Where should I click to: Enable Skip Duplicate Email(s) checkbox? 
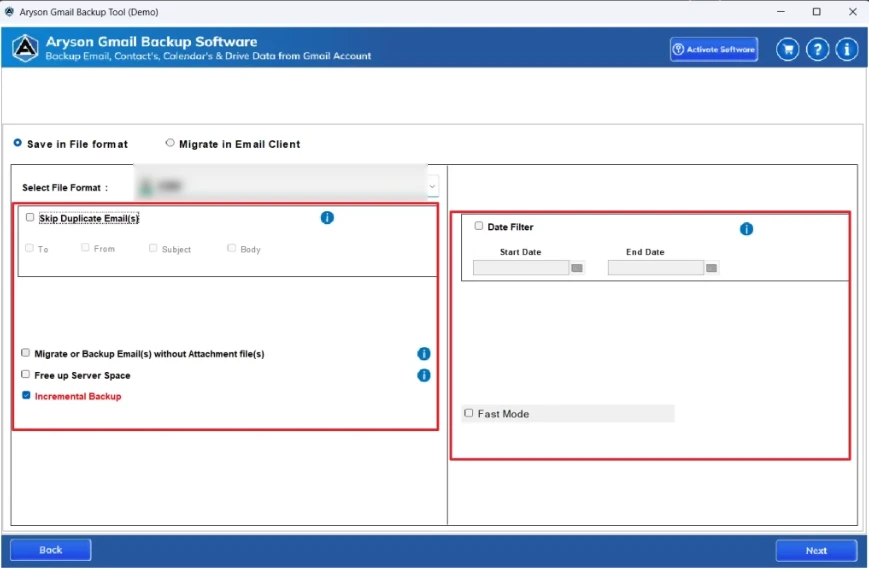30,217
